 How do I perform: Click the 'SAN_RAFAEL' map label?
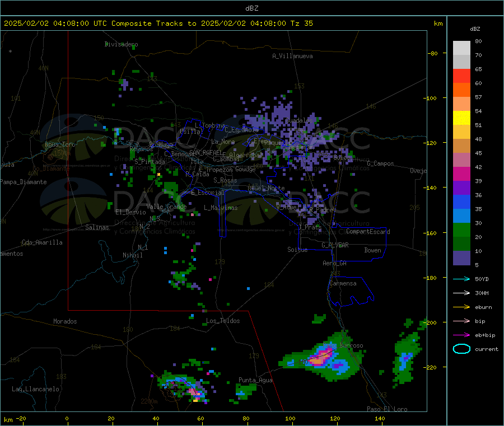206,152
